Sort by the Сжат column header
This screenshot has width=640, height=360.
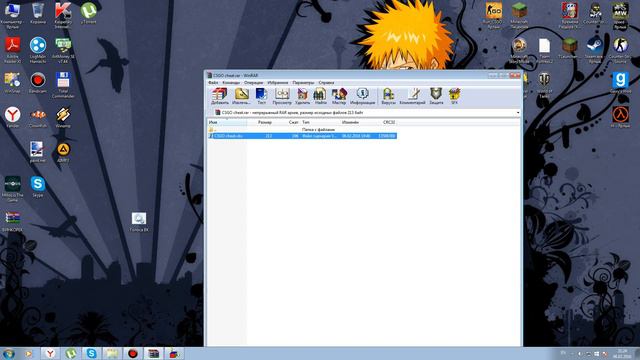(293, 122)
